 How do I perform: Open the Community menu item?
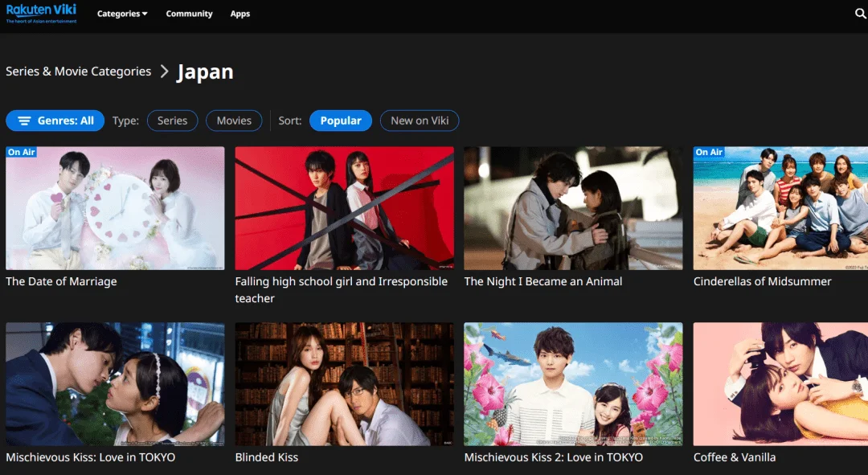click(189, 14)
